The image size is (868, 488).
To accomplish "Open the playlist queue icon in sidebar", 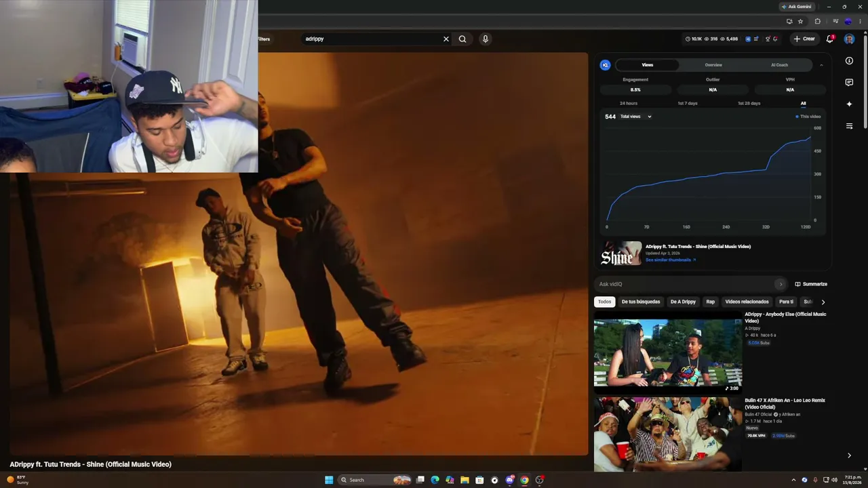I will [x=849, y=126].
